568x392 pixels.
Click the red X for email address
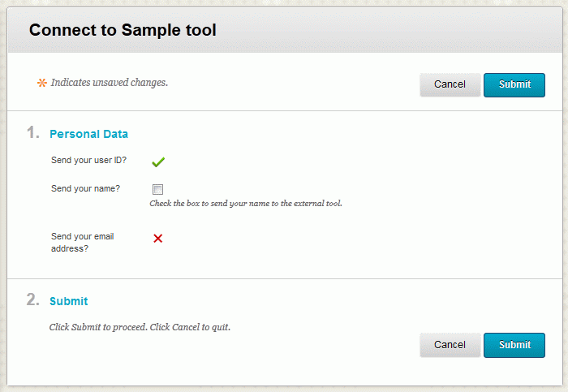pyautogui.click(x=158, y=238)
